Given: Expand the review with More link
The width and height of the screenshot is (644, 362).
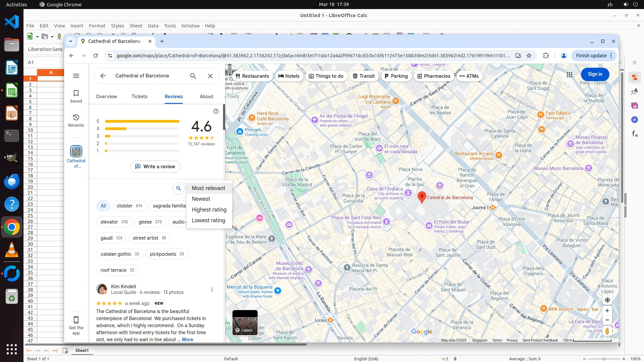Looking at the screenshot, I should click(187, 340).
